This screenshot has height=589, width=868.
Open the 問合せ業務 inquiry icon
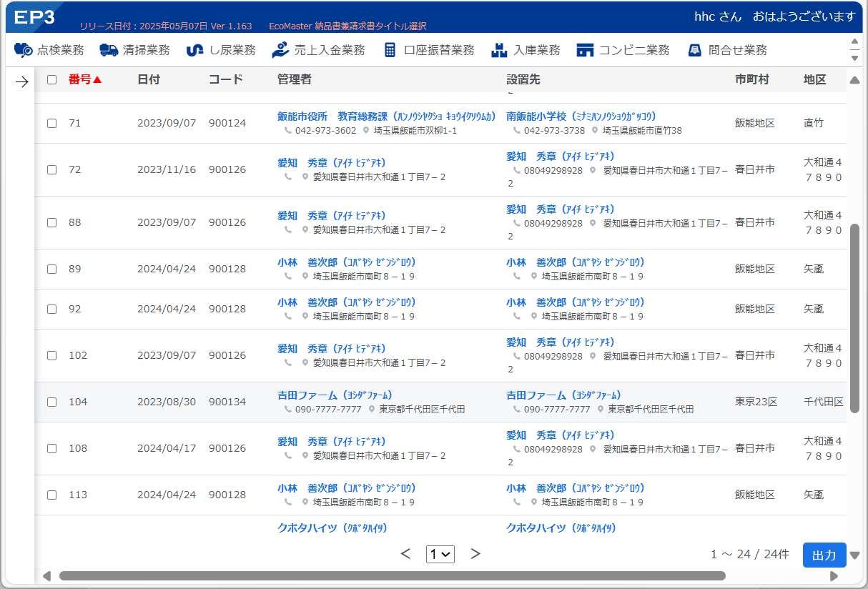coord(694,50)
